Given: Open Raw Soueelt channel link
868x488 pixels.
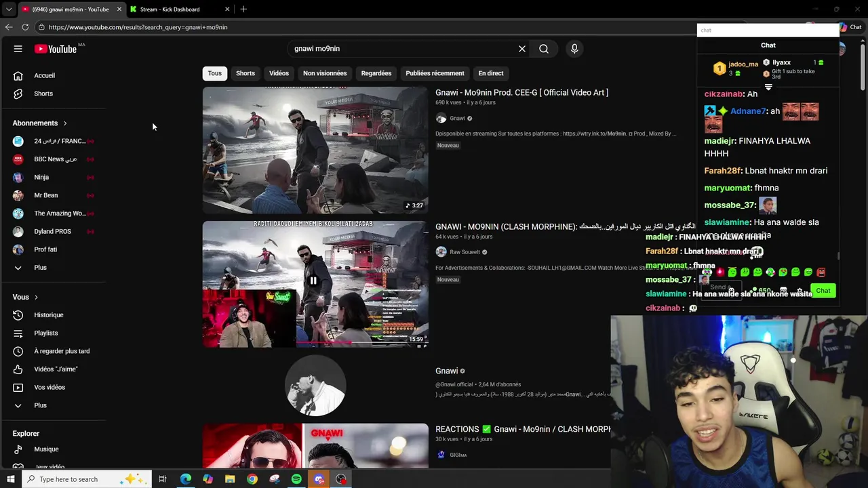Looking at the screenshot, I should pos(465,252).
